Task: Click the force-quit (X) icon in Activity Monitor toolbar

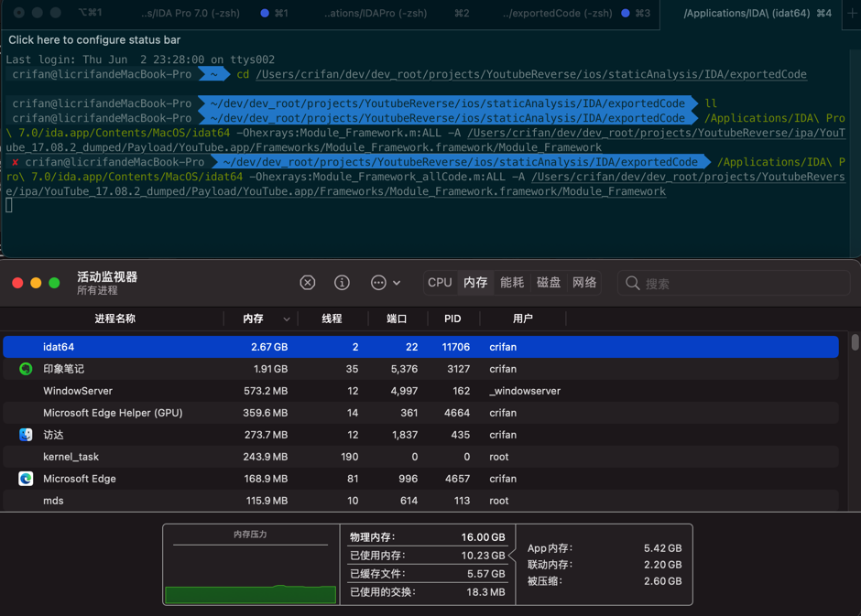Action: [x=308, y=282]
